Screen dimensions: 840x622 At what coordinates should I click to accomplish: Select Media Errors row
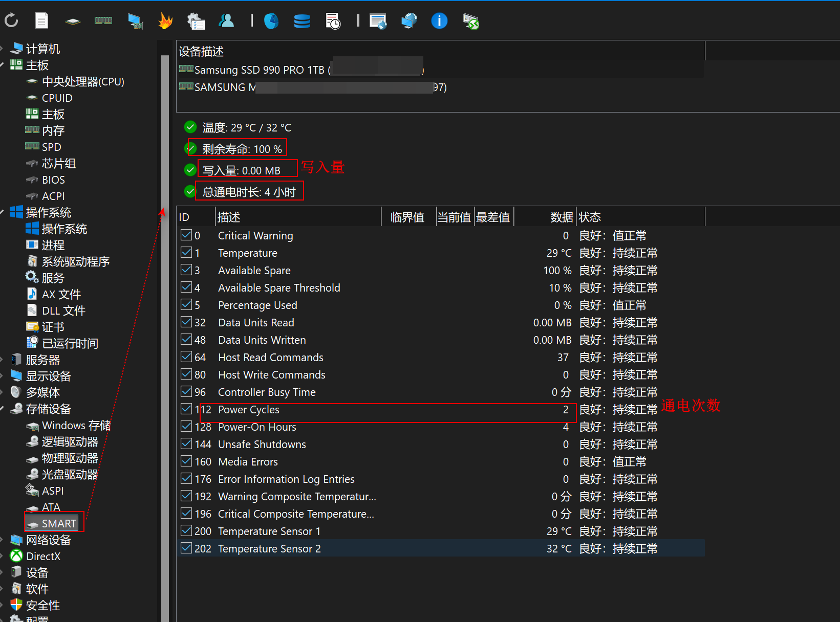[441, 461]
